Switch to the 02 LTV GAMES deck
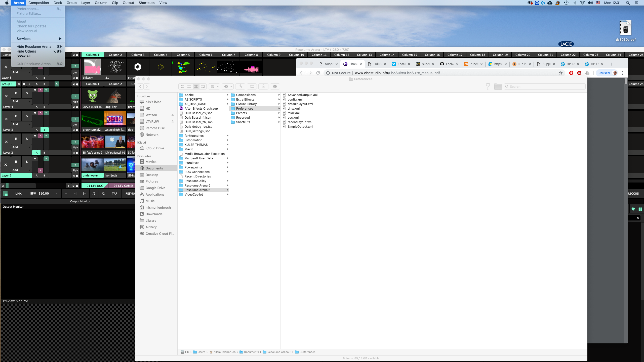 123,186
